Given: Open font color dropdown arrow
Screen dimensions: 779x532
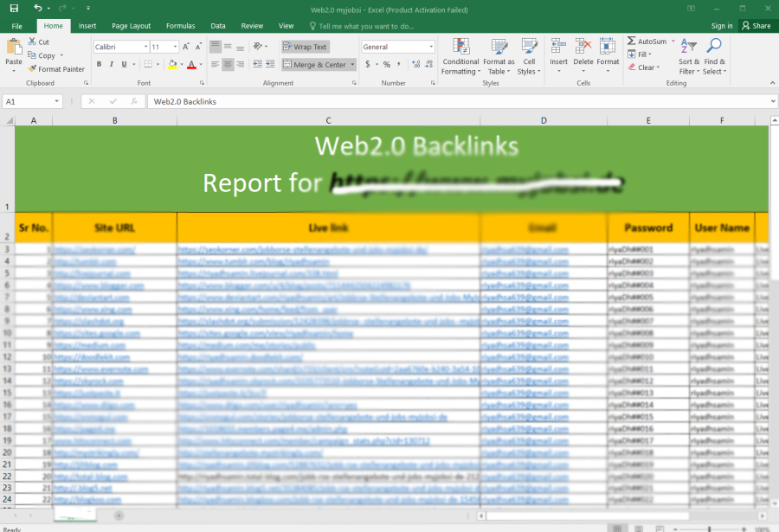Looking at the screenshot, I should point(201,64).
